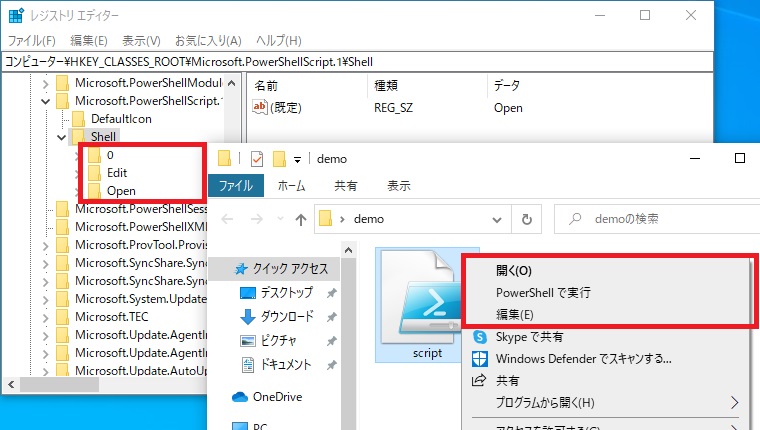The height and width of the screenshot is (430, 760).
Task: Select the script PowerShell file
Action: tap(428, 305)
